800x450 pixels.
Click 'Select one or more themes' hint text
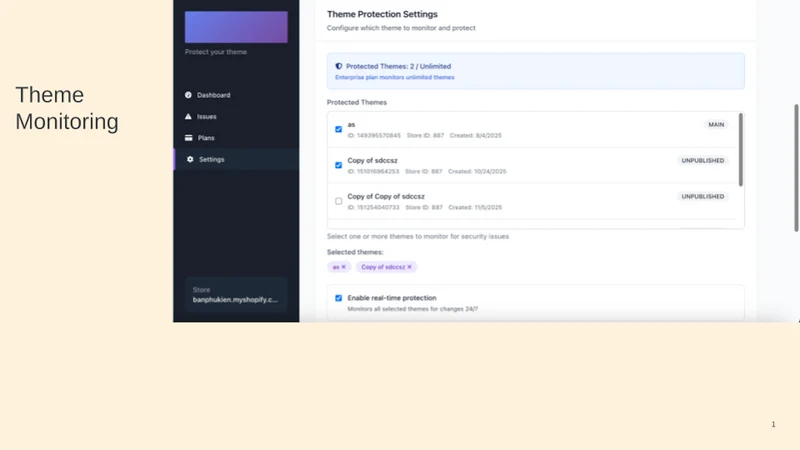click(x=418, y=236)
